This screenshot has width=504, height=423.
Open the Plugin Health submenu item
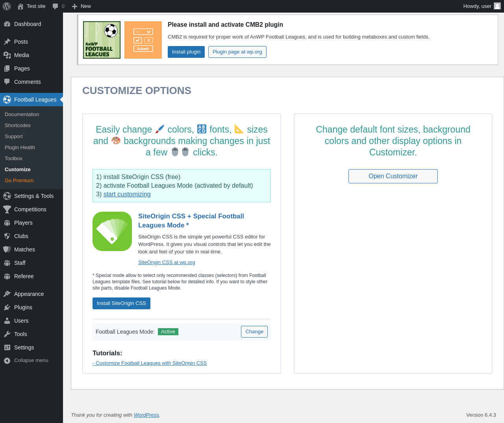20,148
